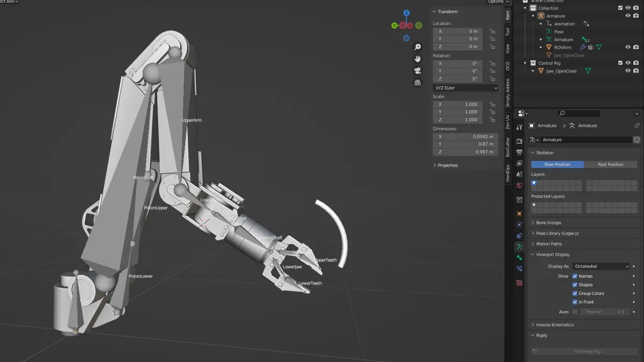
Task: Open the Armature data properties tab icon
Action: [x=519, y=247]
